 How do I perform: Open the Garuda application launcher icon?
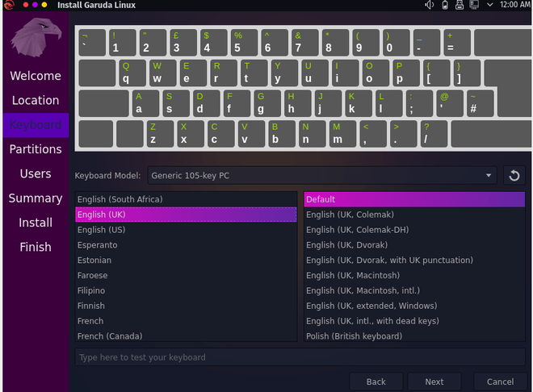[8, 6]
